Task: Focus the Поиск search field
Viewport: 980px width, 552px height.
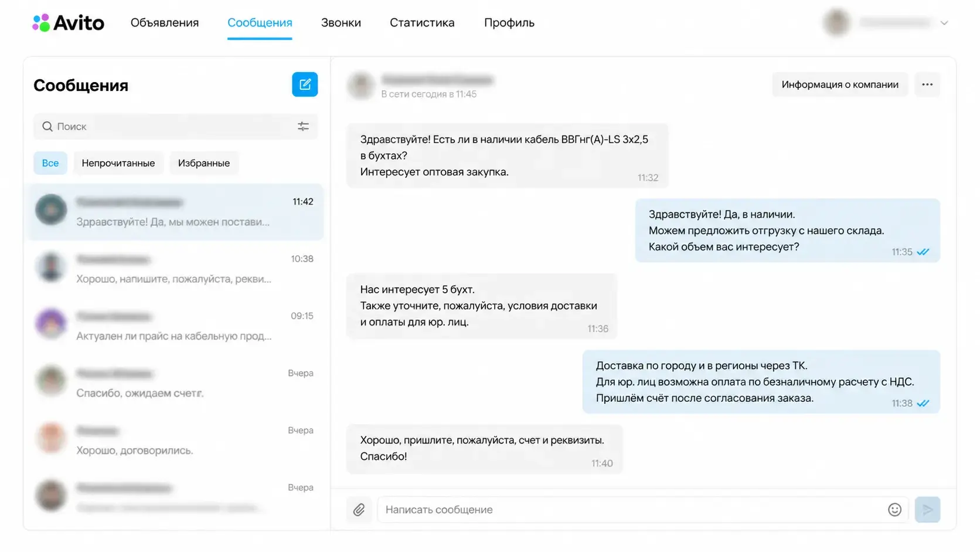Action: click(175, 127)
